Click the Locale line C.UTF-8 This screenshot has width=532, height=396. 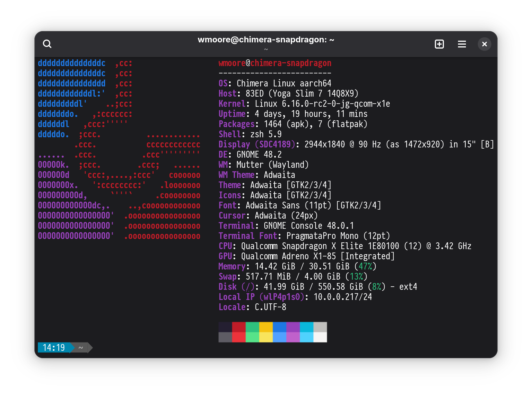(252, 307)
